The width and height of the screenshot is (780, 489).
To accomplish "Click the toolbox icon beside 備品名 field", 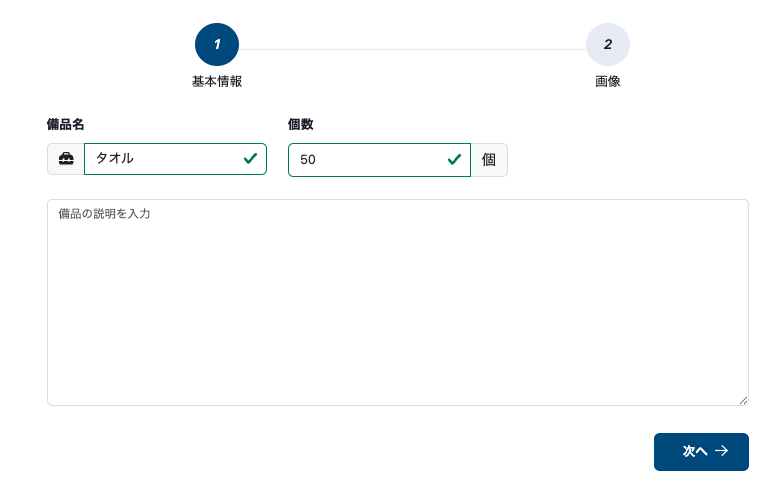I will coord(66,159).
